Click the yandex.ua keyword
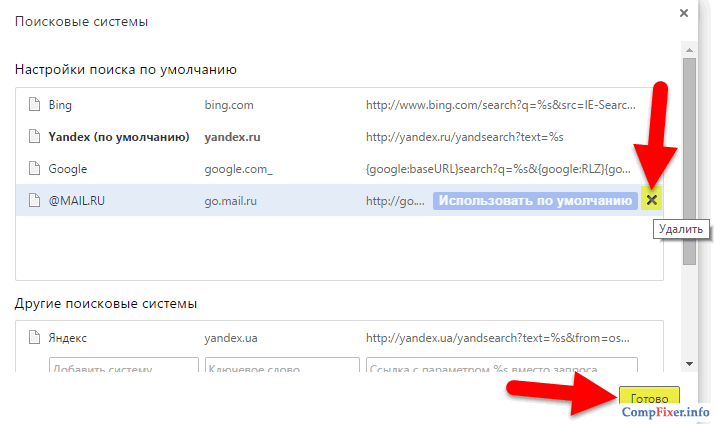Viewport: 716px width, 424px height. (x=231, y=338)
